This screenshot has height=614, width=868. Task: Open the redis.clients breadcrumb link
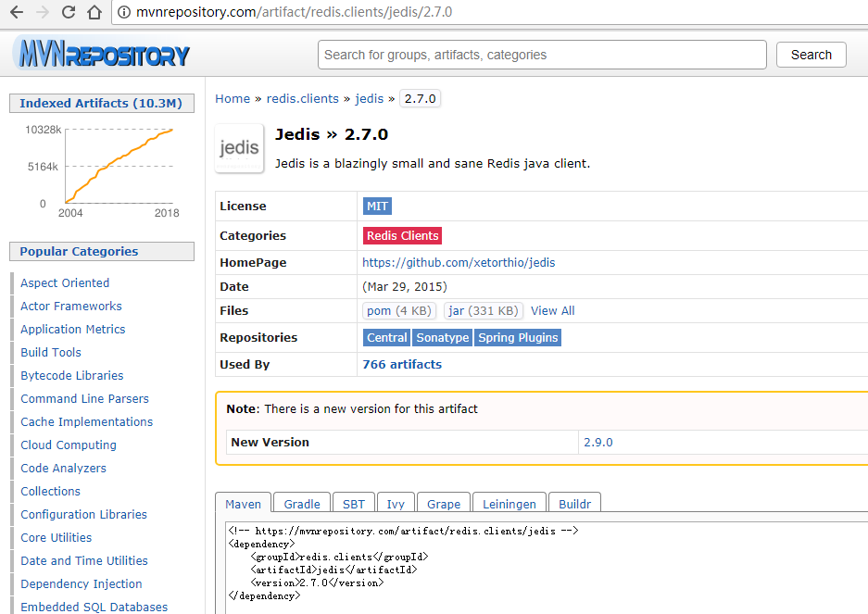click(x=302, y=98)
